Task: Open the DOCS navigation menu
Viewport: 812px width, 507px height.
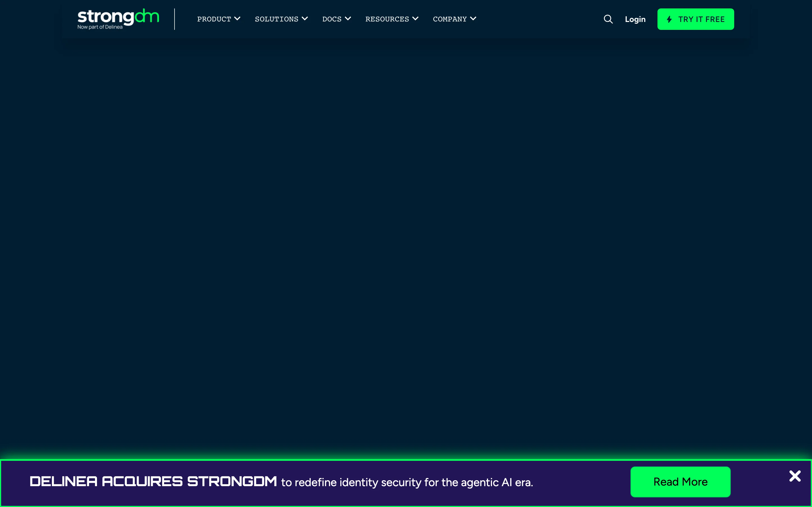Action: click(332, 19)
